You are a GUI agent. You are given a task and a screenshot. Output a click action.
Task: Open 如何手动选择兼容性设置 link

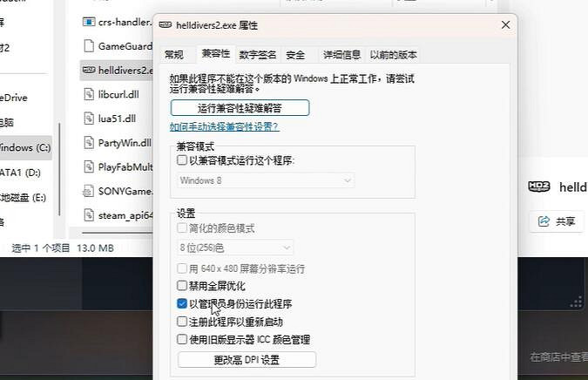pyautogui.click(x=225, y=126)
